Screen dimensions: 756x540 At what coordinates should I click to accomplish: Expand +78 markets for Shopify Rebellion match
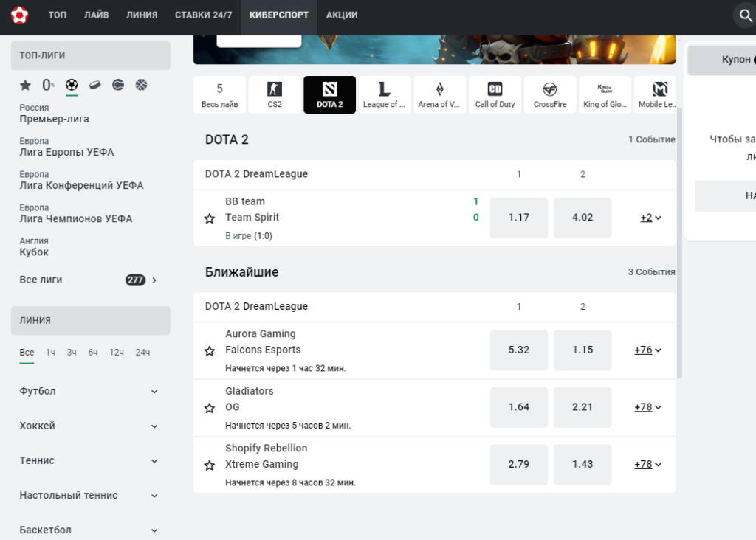647,464
